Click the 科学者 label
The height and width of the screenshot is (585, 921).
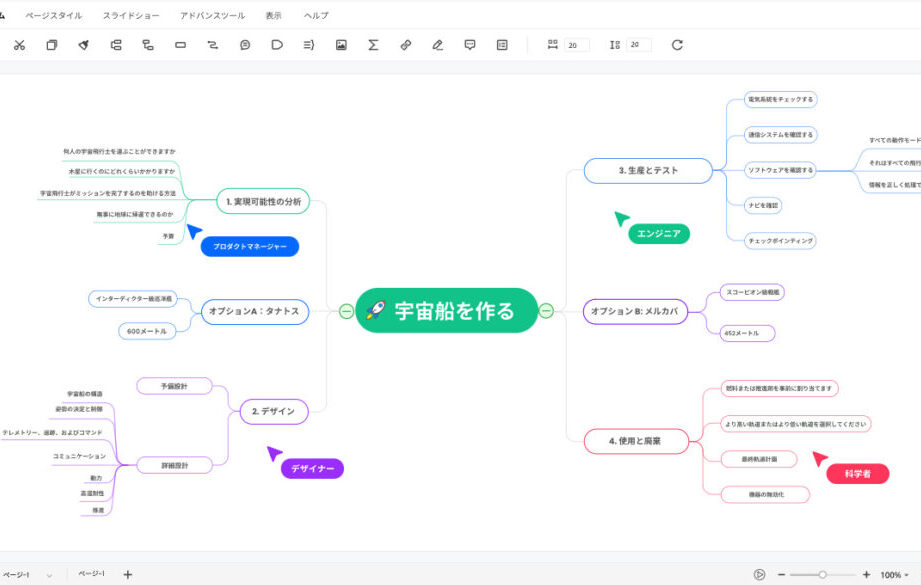point(858,474)
